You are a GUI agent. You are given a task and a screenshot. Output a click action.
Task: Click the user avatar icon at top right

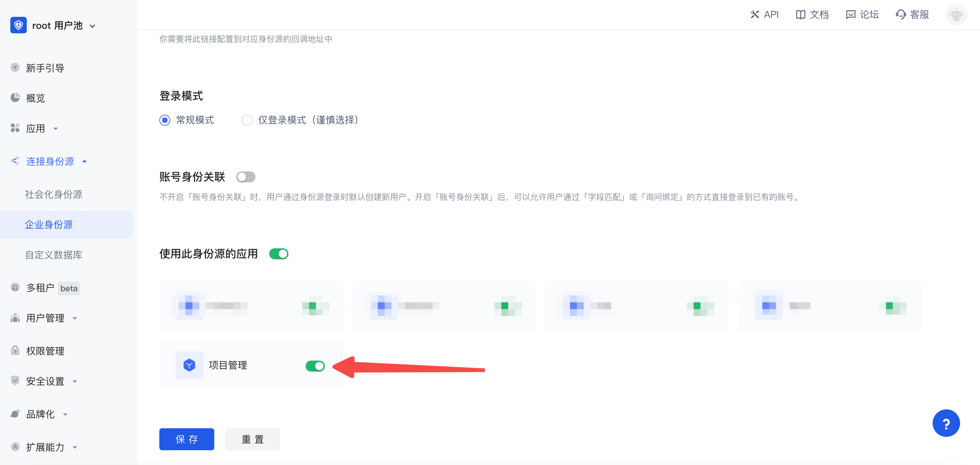tap(956, 14)
